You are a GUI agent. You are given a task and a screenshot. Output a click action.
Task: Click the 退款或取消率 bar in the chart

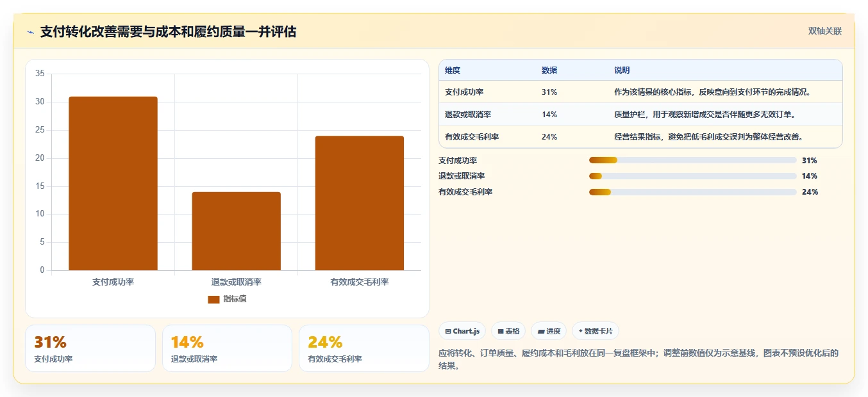[x=236, y=231]
